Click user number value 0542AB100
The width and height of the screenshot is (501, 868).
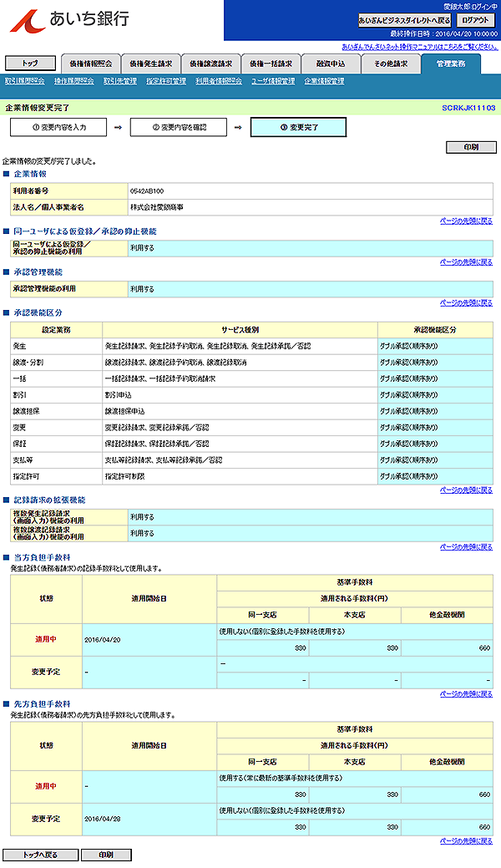[x=147, y=191]
